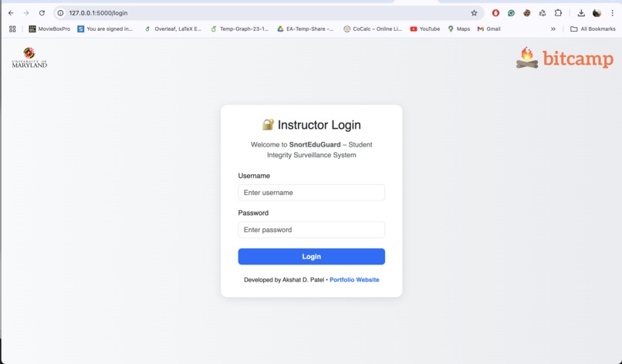Open the recycle-arrows extension icon
This screenshot has height=364, width=622.
(543, 13)
